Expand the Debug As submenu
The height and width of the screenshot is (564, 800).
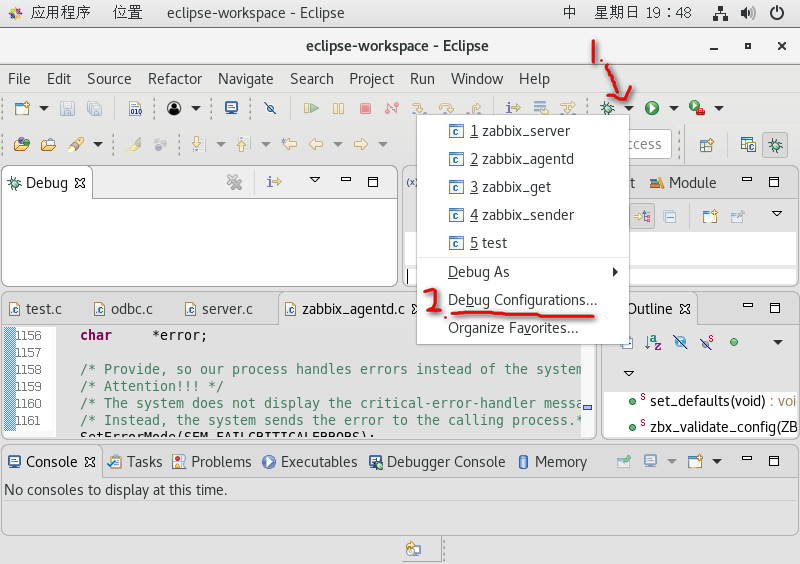coord(522,272)
